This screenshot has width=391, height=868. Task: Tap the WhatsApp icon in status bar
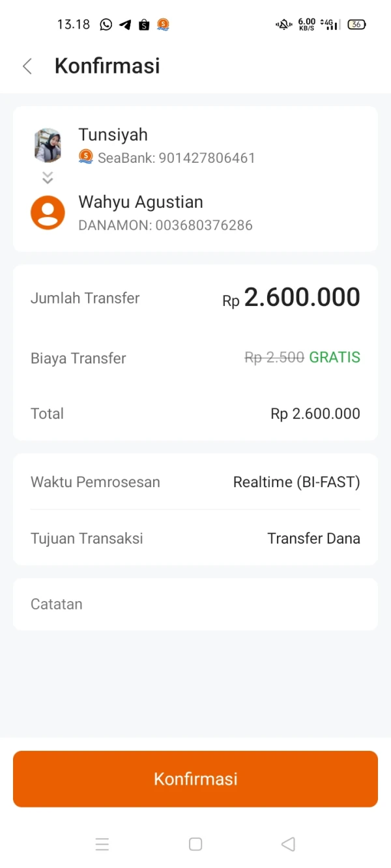[x=106, y=25]
